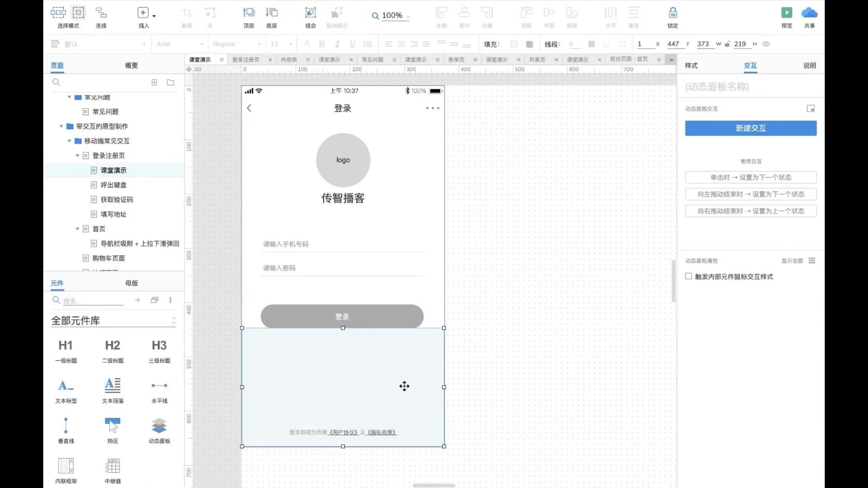Enable 触发内部元件鼠标交互样式 checkbox
Screen dimensions: 868x488
(x=688, y=276)
